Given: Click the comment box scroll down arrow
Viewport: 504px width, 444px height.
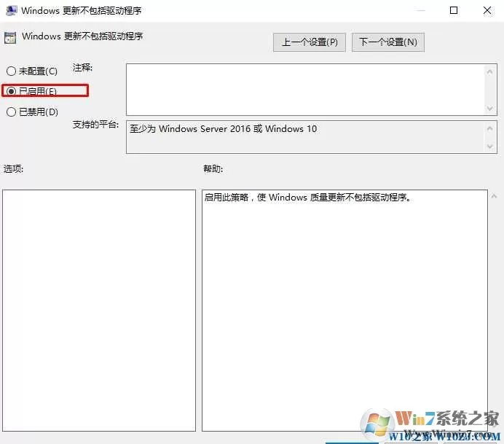Looking at the screenshot, I should pos(489,108).
